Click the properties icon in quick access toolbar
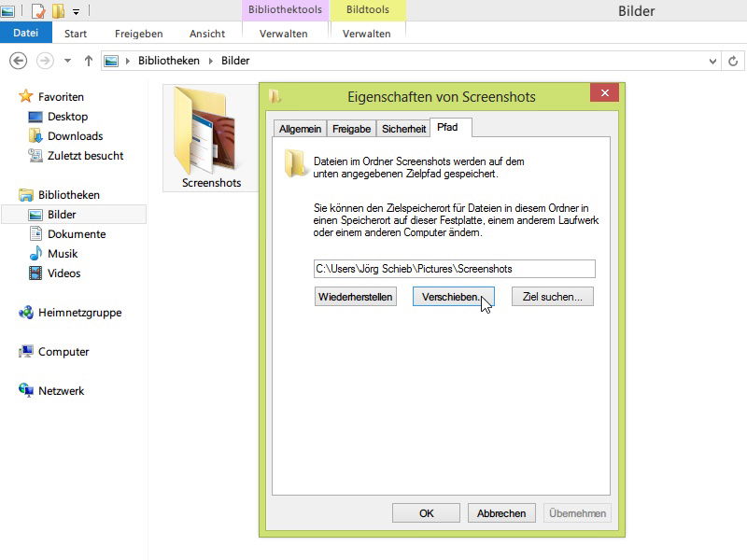 coord(38,10)
